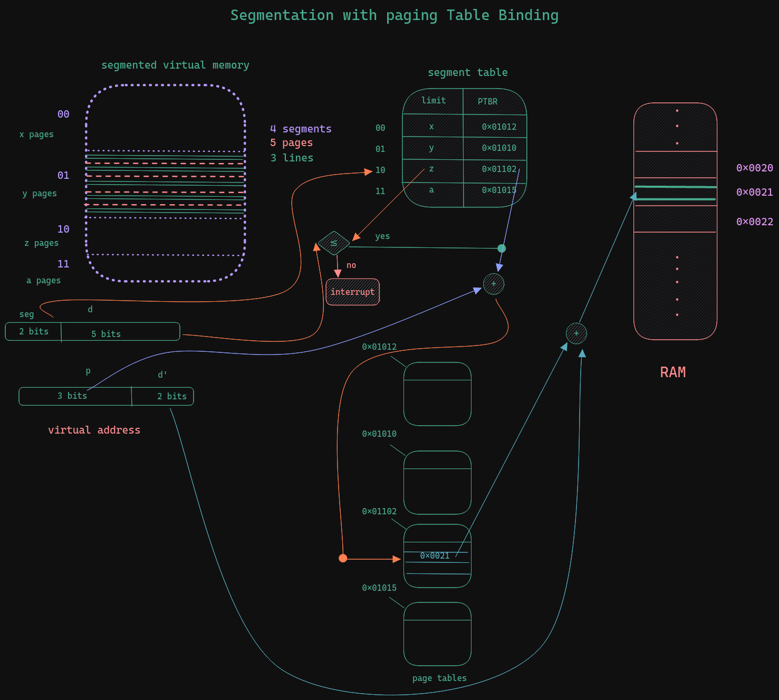The width and height of the screenshot is (779, 700).
Task: Select the virtual address label
Action: click(x=94, y=430)
